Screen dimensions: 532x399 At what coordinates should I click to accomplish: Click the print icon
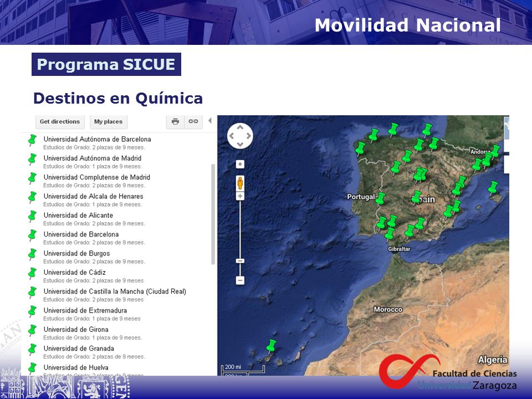point(175,121)
